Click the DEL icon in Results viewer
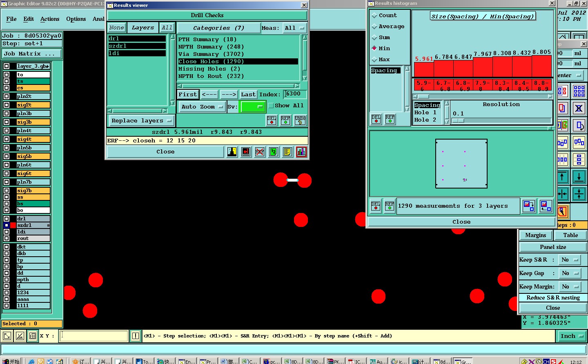Viewport: 588px width, 364px height. pos(272,120)
